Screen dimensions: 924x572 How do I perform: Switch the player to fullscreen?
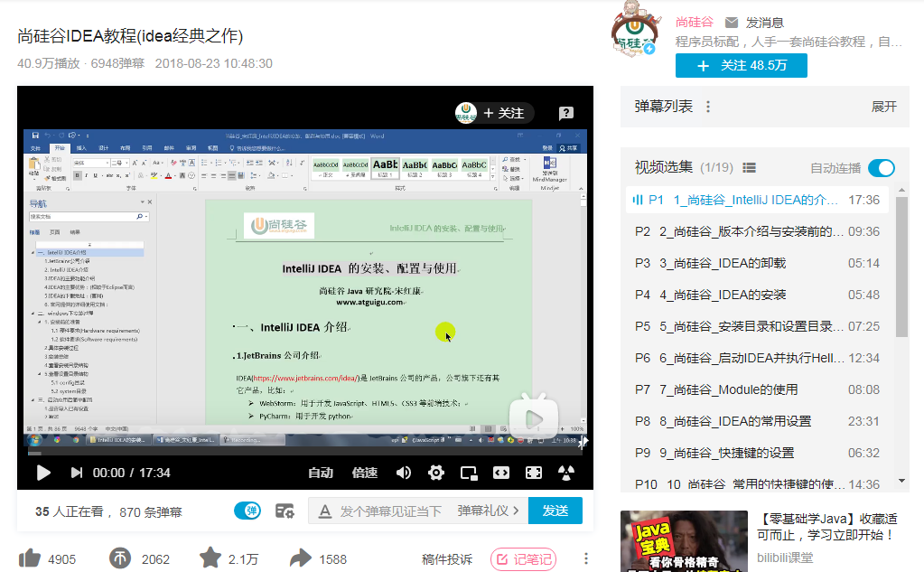point(533,472)
